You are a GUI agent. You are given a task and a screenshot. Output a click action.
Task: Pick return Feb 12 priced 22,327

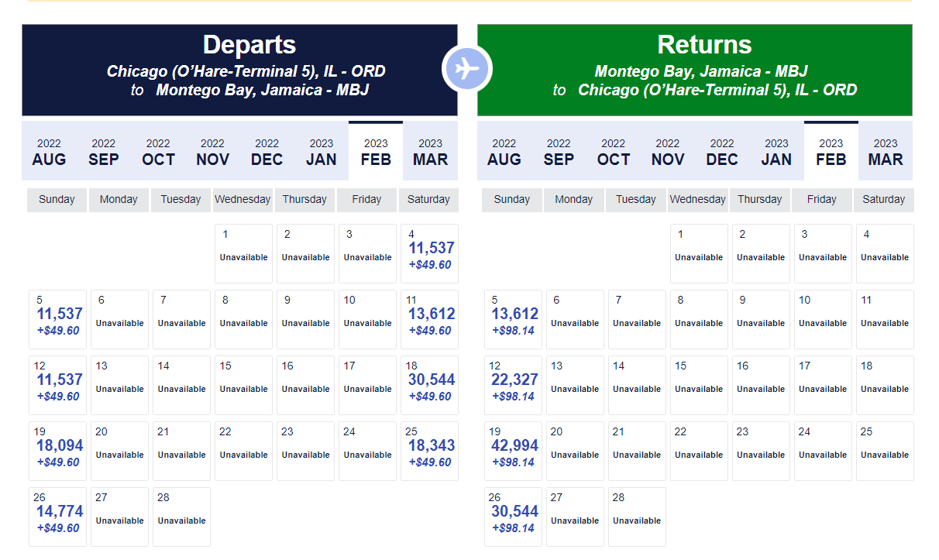(514, 386)
